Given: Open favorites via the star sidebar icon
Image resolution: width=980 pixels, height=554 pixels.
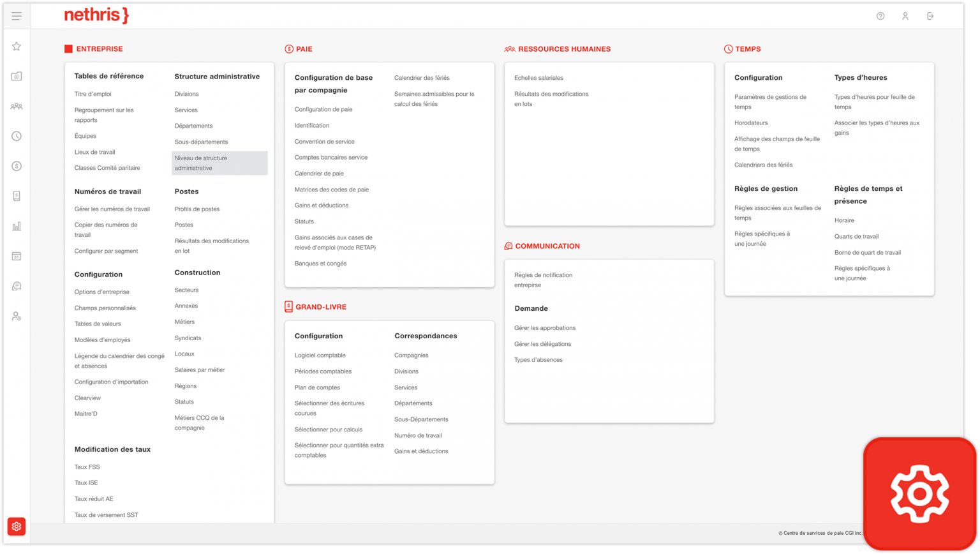Looking at the screenshot, I should point(17,46).
